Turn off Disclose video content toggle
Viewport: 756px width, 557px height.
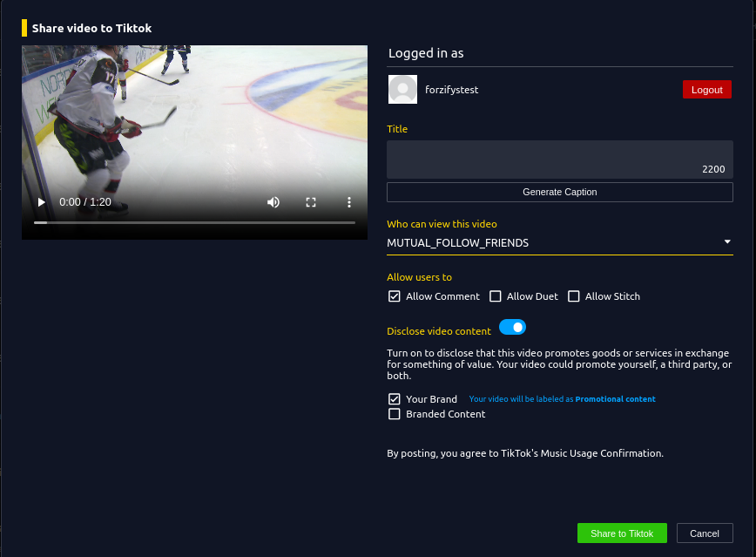coord(513,328)
